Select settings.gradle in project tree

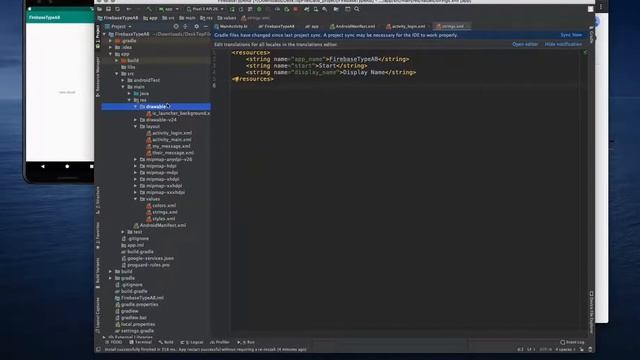(137, 331)
